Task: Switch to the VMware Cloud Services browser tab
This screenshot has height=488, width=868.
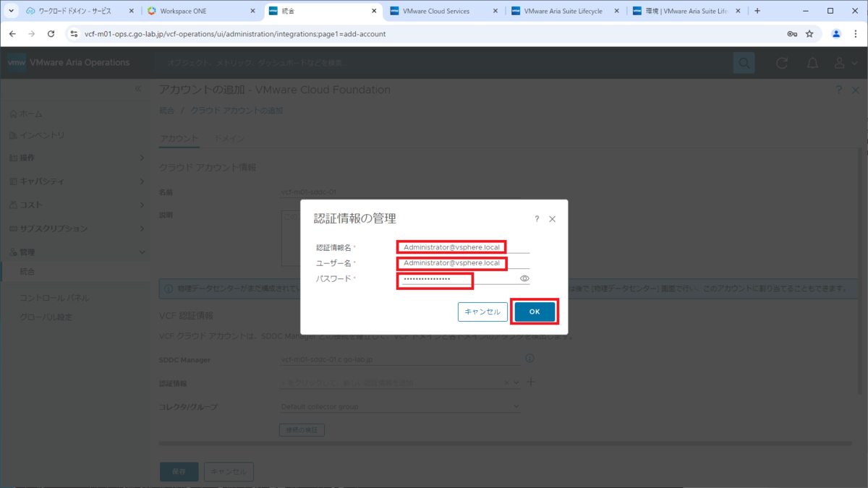Action: pyautogui.click(x=443, y=11)
